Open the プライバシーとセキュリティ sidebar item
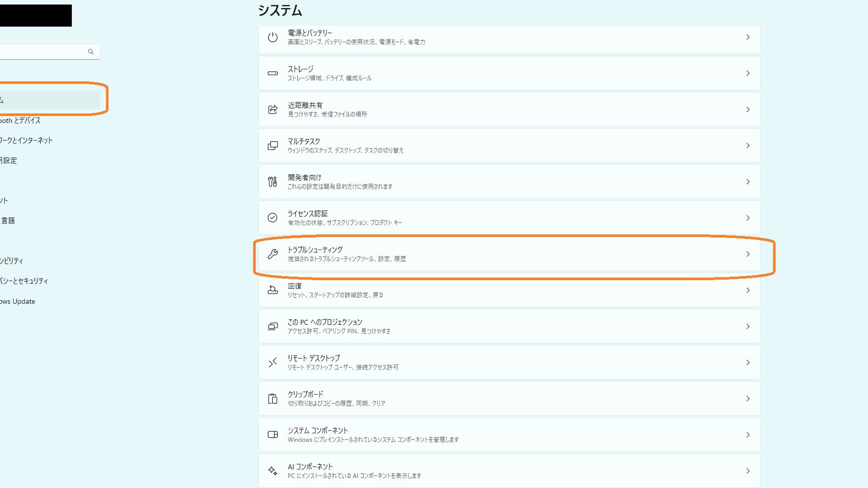868x488 pixels. point(24,281)
